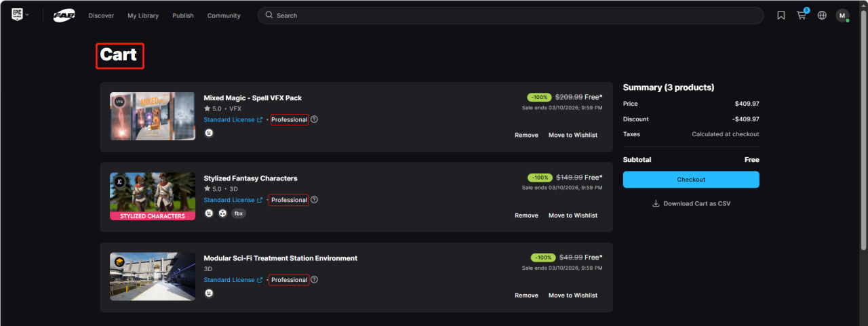Download Cart as CSV

click(x=691, y=203)
